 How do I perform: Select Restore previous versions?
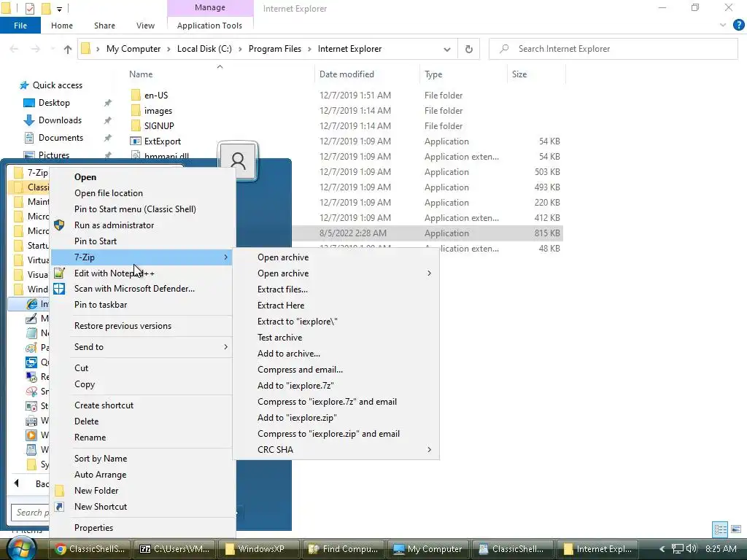(x=123, y=326)
